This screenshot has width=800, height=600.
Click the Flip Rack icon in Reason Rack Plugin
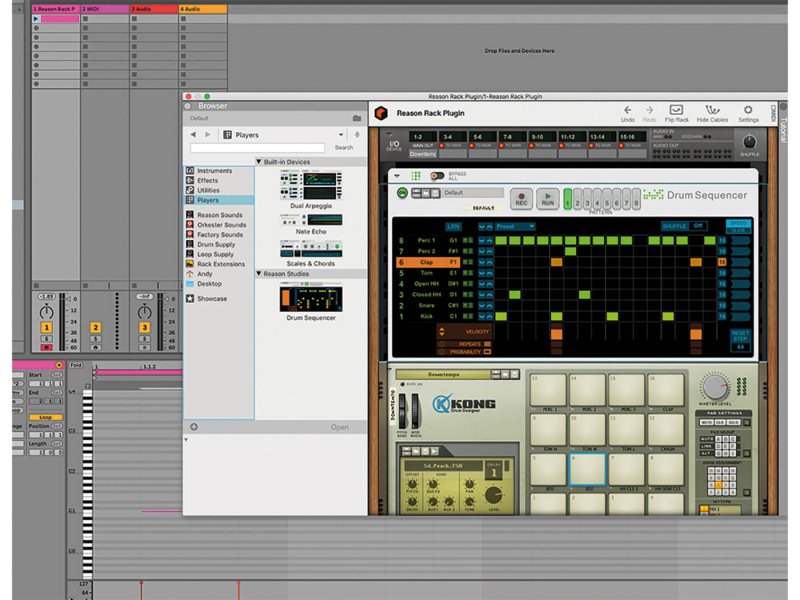click(x=678, y=110)
